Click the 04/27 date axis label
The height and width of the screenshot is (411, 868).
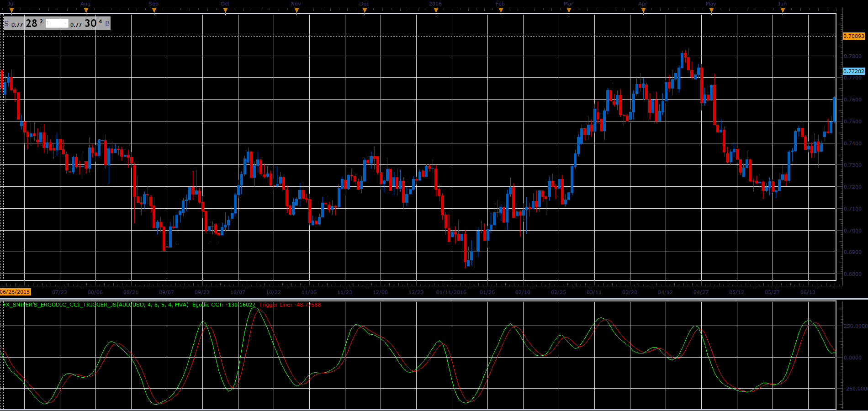pos(701,292)
